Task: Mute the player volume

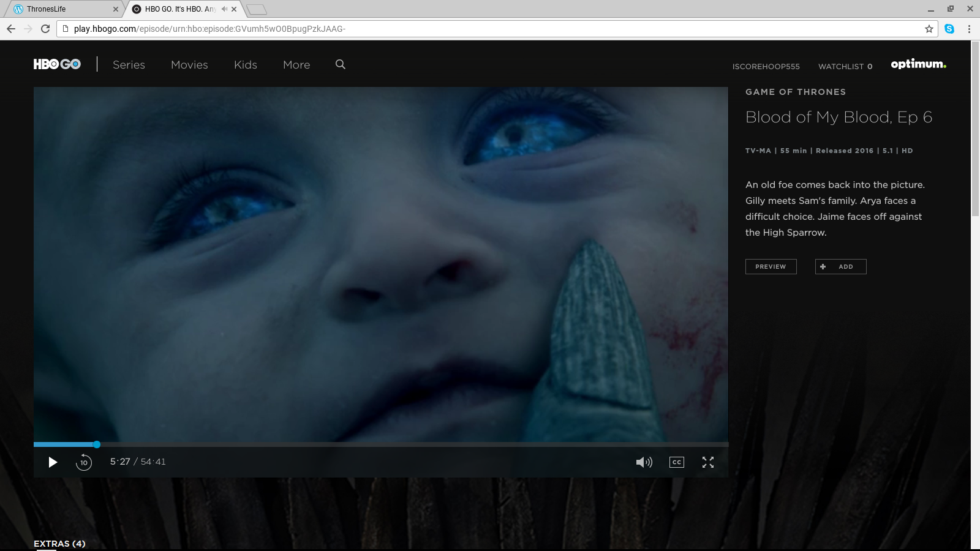Action: click(644, 462)
